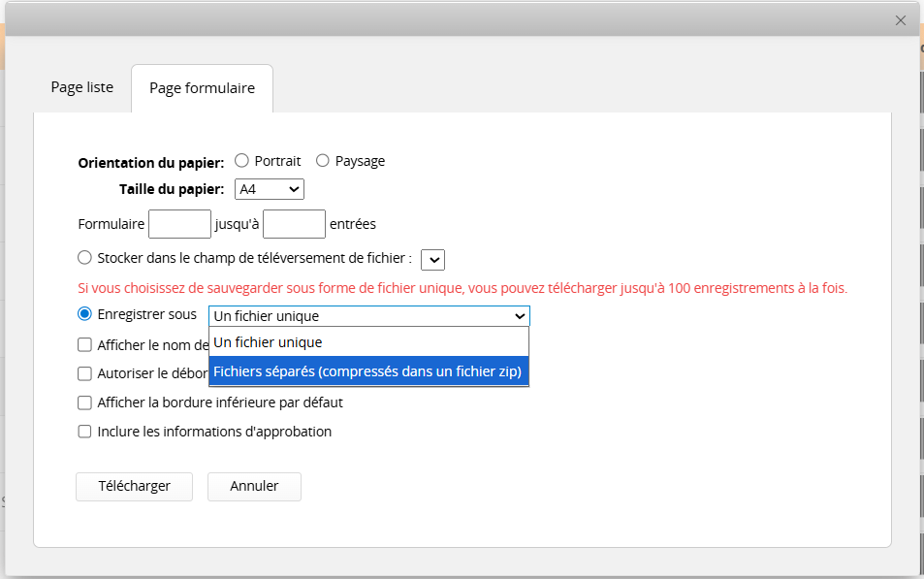Choose Portrait paper orientation
The image size is (924, 579).
pos(242,161)
